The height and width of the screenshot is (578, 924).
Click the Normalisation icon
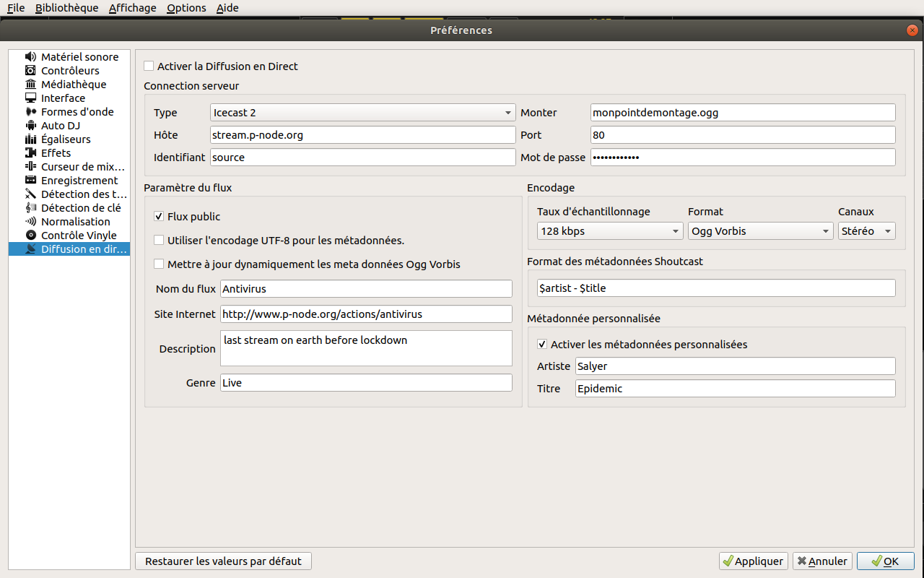pos(30,222)
